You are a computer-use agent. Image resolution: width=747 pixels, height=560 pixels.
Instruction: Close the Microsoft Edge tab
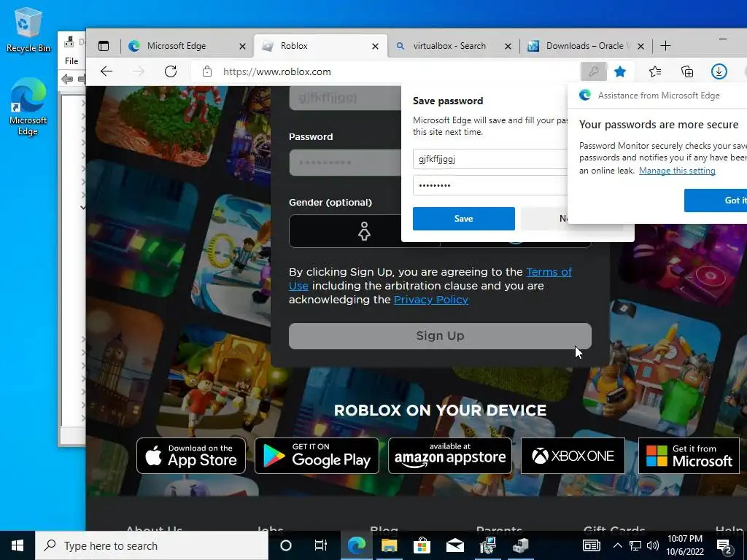click(242, 46)
